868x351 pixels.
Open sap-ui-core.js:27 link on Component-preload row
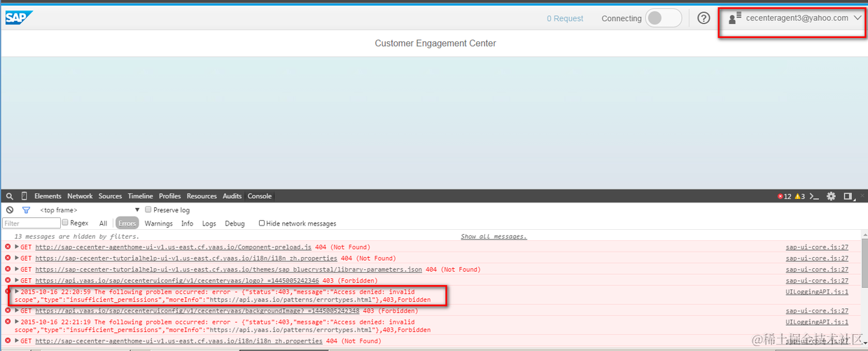pyautogui.click(x=817, y=247)
